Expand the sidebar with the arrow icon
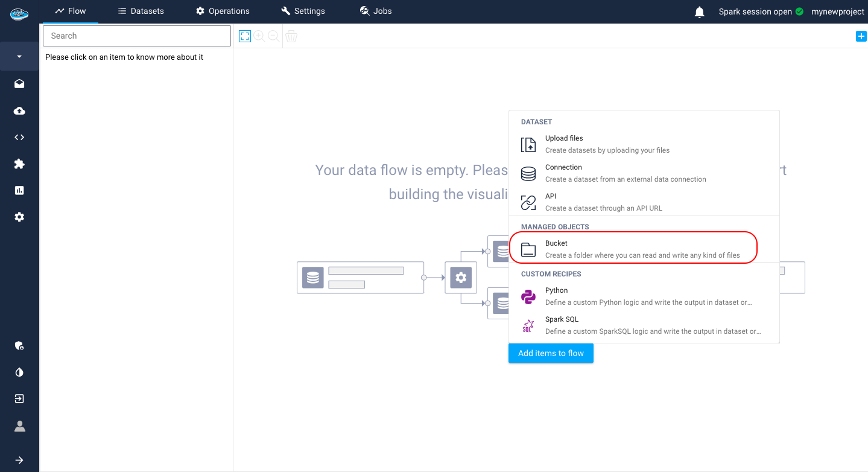The height and width of the screenshot is (472, 868). (x=19, y=460)
